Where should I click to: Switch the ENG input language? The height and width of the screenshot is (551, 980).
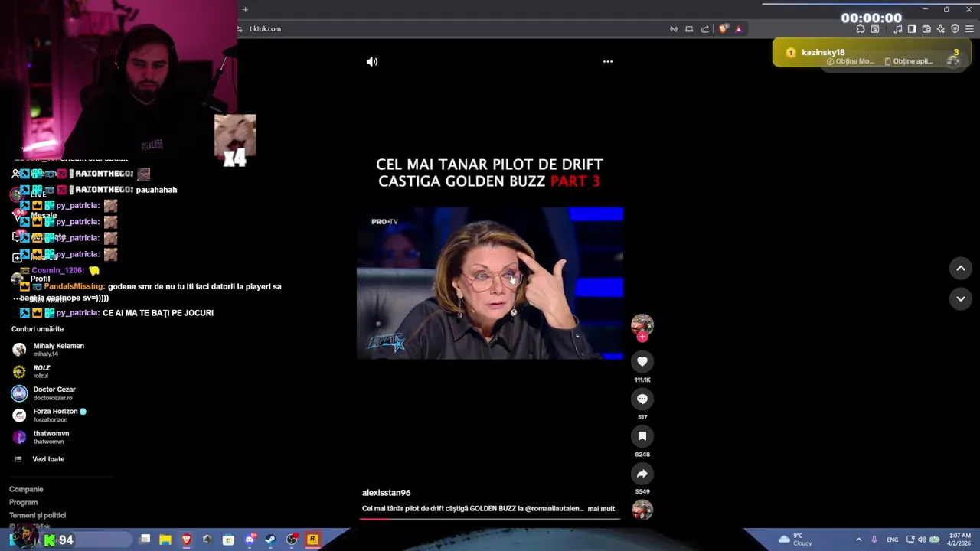(x=893, y=540)
